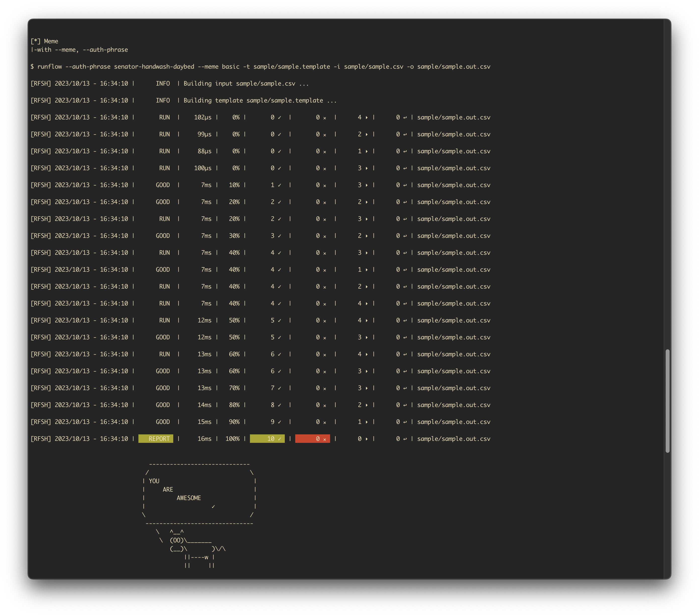Click the checkmark inside the cow's speech bubble
699x616 pixels.
(x=213, y=507)
